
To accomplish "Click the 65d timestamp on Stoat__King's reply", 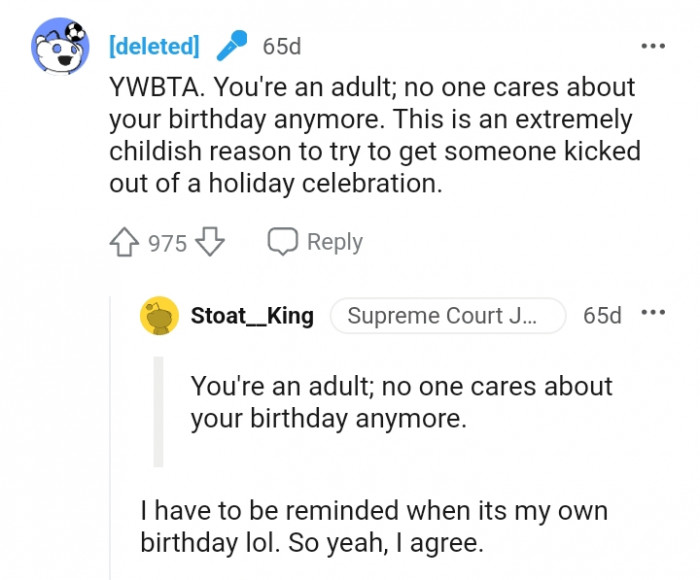I will pos(602,316).
